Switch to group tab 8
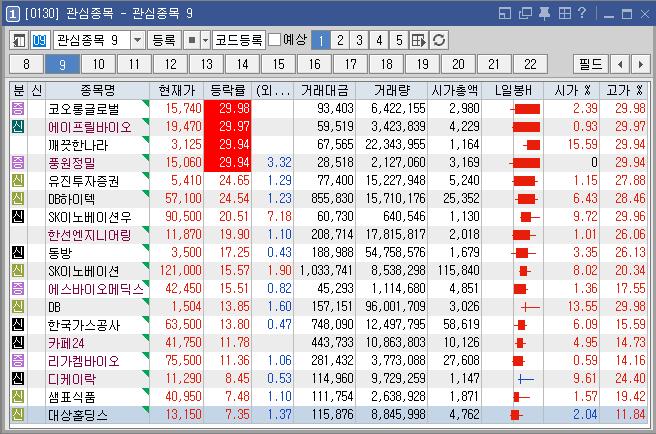The image size is (656, 434). 26,64
